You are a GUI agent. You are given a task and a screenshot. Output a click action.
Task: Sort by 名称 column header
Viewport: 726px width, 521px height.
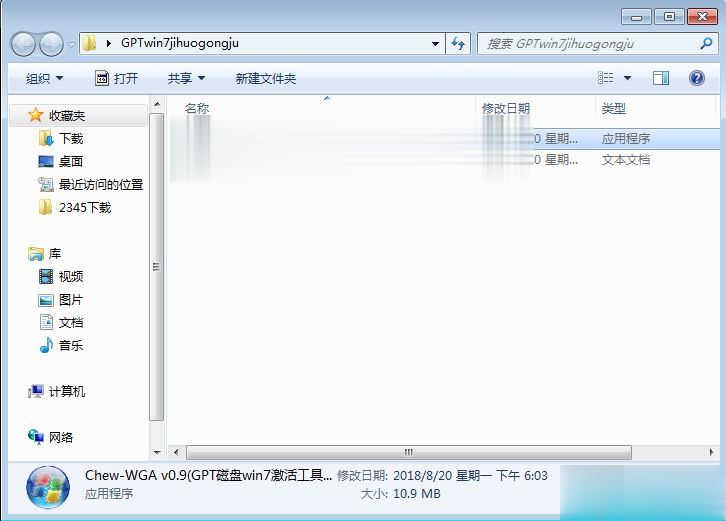pyautogui.click(x=197, y=108)
